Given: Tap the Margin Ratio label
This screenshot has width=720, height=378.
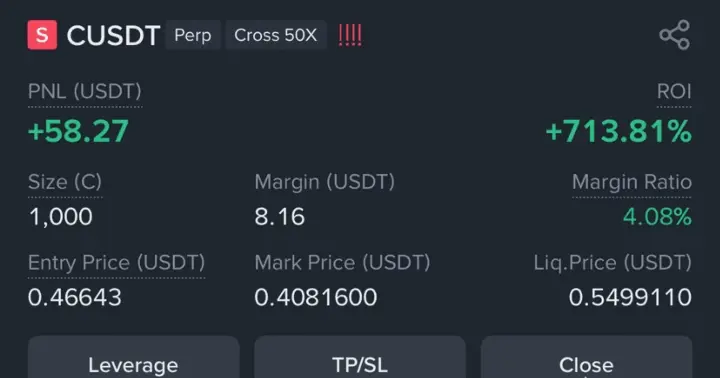Looking at the screenshot, I should [x=632, y=182].
